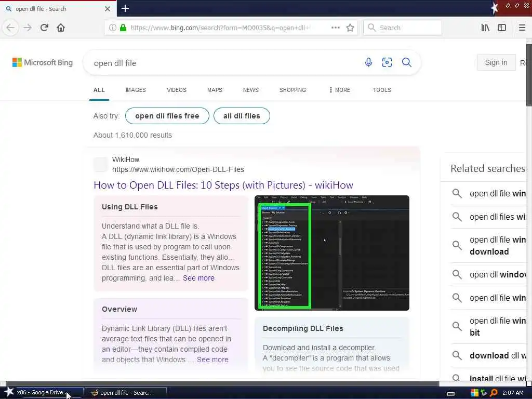Click the keyboard icon in system tray
This screenshot has height=399, width=532.
tap(451, 394)
